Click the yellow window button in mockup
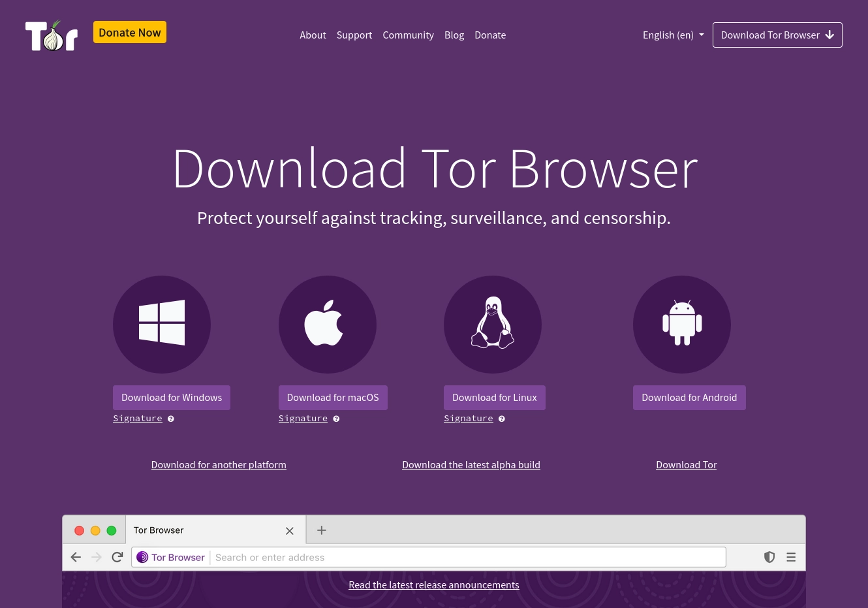This screenshot has width=868, height=608. point(95,530)
